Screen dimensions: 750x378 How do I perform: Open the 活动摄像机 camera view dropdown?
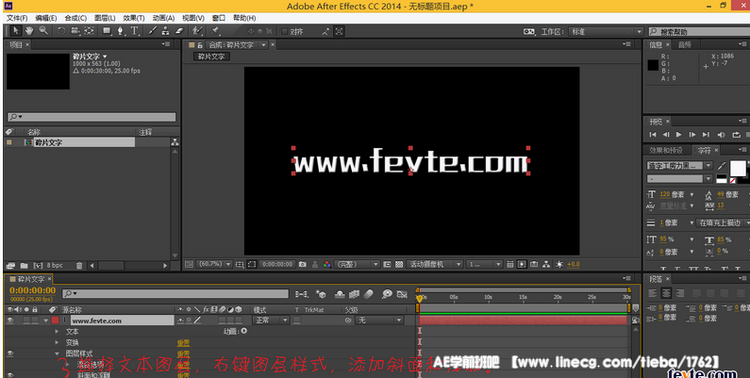tap(435, 264)
